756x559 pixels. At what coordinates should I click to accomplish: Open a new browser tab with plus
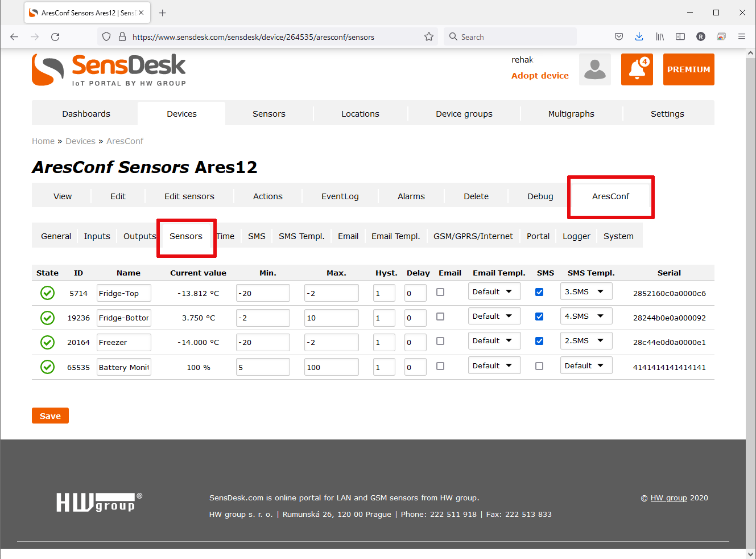163,13
